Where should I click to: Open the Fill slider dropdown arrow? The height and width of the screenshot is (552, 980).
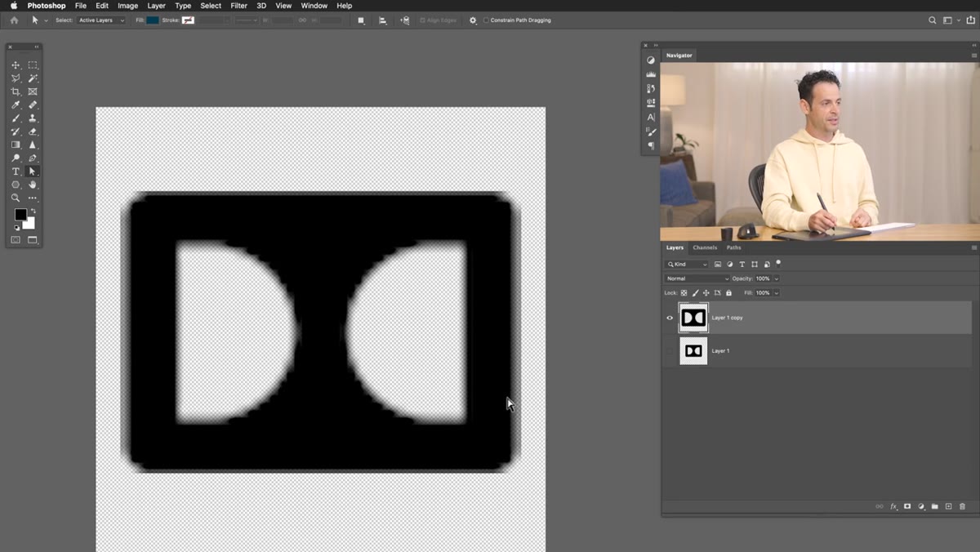[x=776, y=292]
